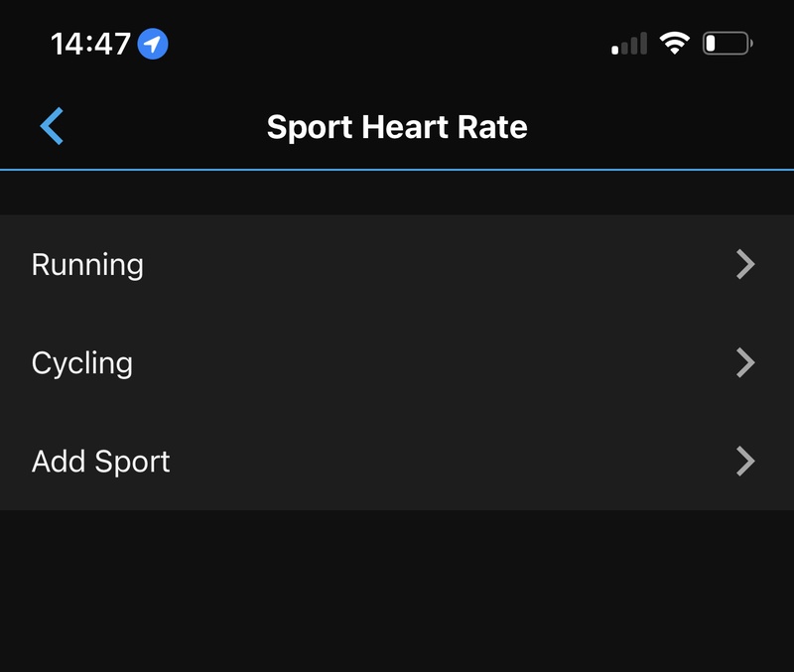Click the Sport Heart Rate title
794x672 pixels.
(397, 127)
